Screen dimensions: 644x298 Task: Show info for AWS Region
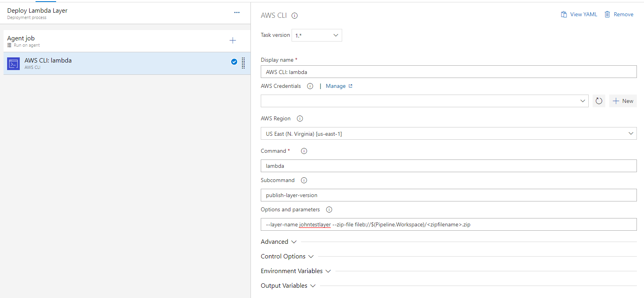pos(300,119)
